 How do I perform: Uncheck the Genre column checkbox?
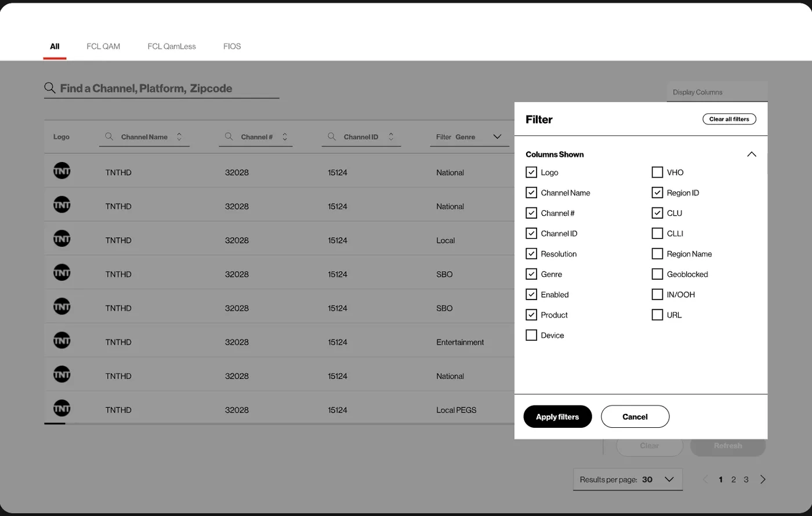click(531, 274)
